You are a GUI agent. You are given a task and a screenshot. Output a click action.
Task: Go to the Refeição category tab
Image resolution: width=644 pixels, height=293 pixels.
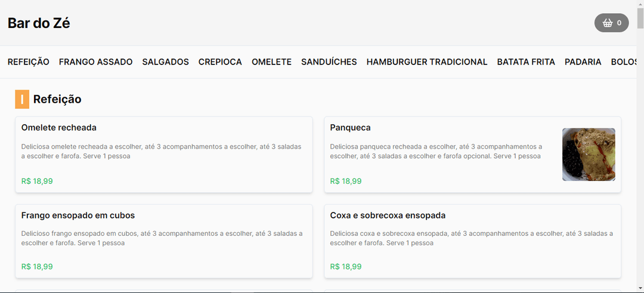pyautogui.click(x=29, y=62)
